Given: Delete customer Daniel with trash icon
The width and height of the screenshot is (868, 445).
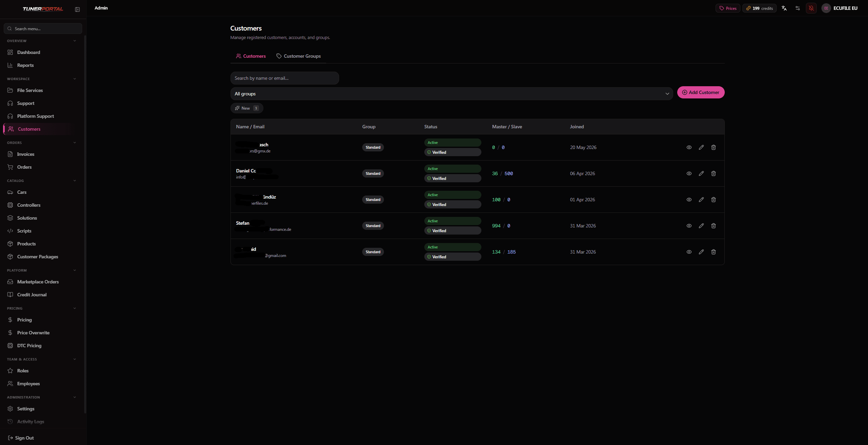Looking at the screenshot, I should [714, 173].
